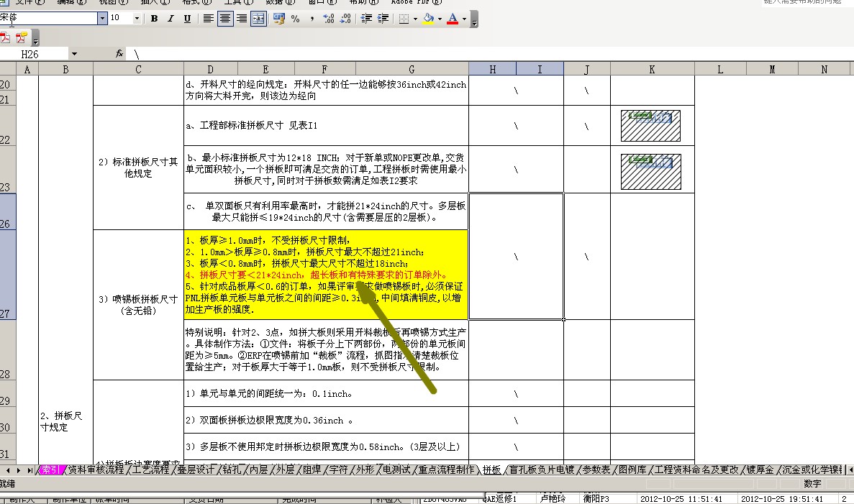Select cell 单元与单元的间距统一为 0.1inch
This screenshot has width=854, height=504.
click(x=326, y=393)
